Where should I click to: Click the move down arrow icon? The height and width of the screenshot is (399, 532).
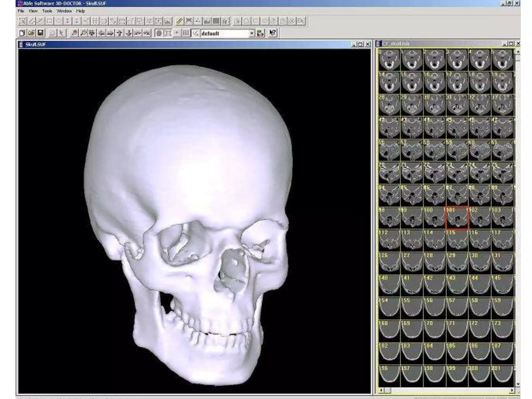click(x=129, y=33)
